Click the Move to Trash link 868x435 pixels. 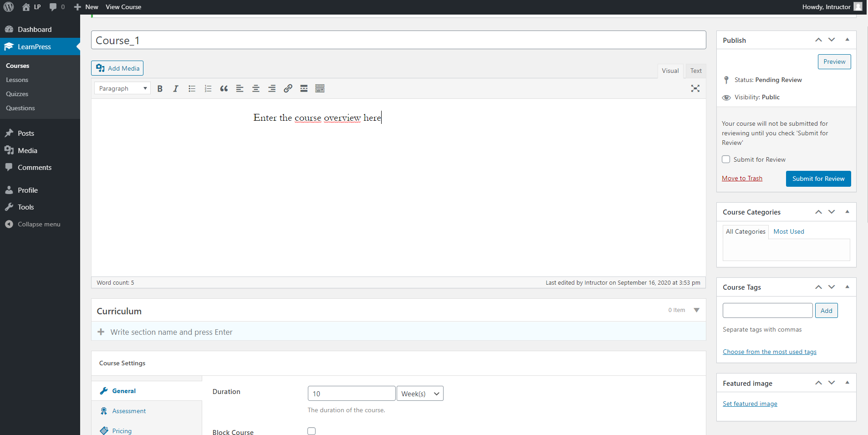742,178
